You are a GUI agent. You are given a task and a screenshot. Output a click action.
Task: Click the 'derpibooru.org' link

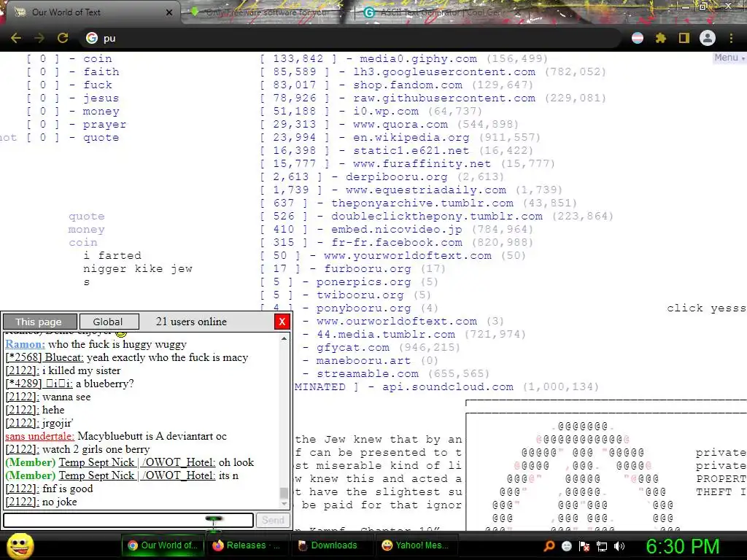point(396,176)
